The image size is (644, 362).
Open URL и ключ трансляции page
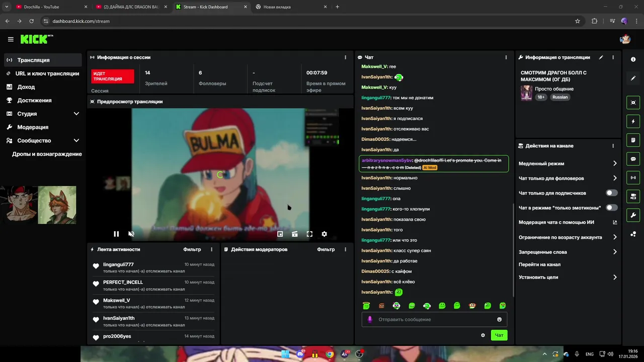pos(43,73)
